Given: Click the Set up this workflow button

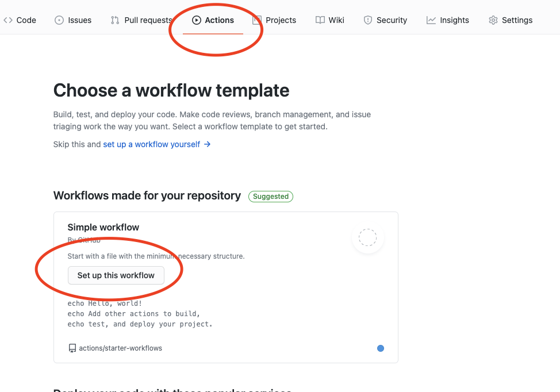Looking at the screenshot, I should (116, 275).
